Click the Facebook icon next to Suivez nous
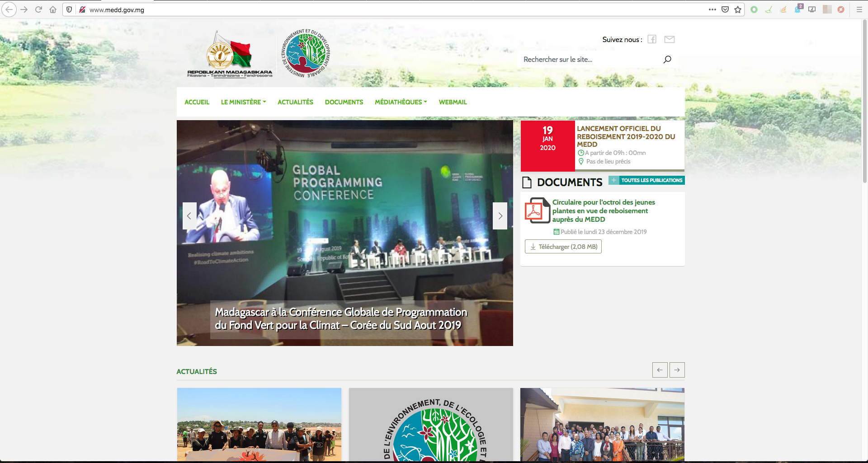This screenshot has height=463, width=868. click(x=651, y=39)
